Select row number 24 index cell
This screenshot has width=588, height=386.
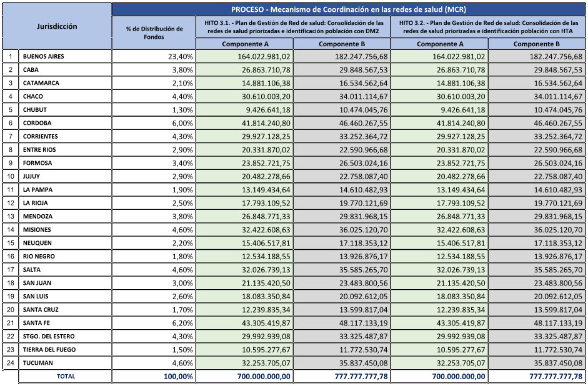point(11,363)
